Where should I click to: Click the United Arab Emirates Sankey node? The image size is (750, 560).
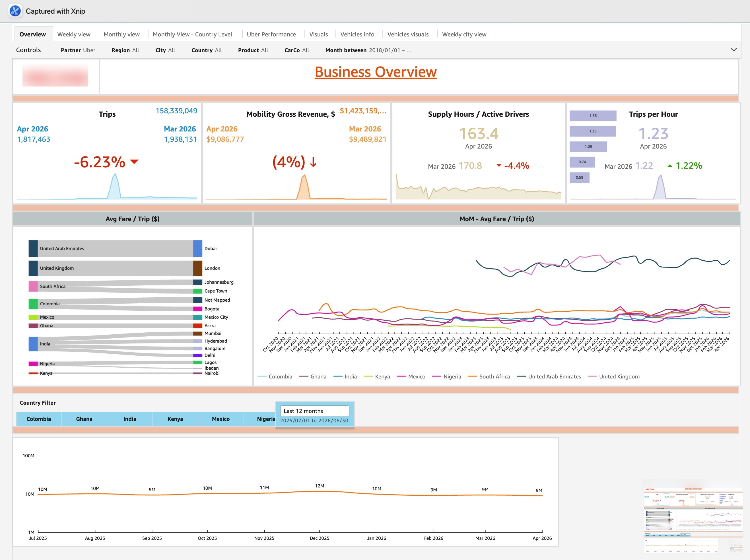[33, 248]
